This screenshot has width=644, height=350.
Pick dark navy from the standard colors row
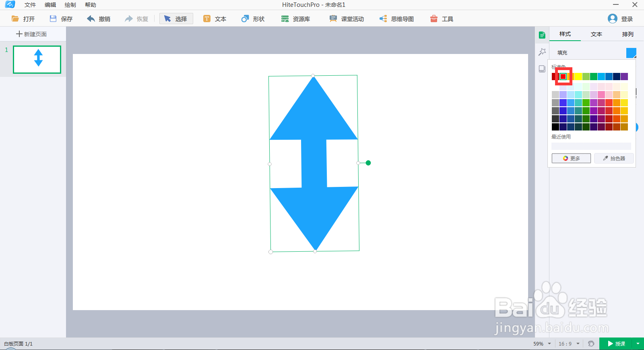(x=617, y=77)
